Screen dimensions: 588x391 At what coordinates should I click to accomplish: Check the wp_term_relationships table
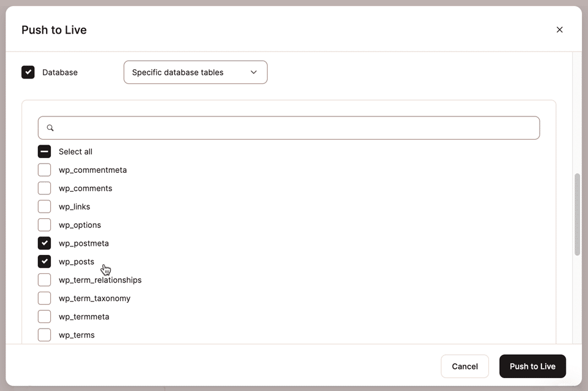[44, 280]
